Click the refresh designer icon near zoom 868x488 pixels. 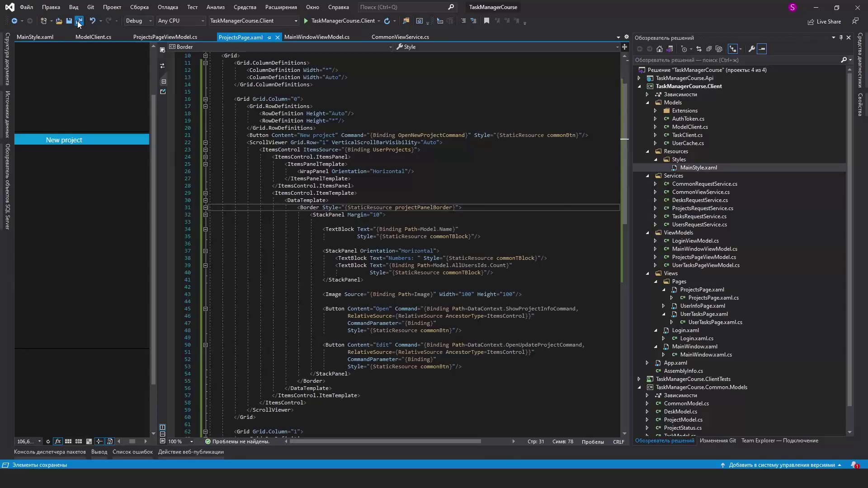click(x=48, y=441)
